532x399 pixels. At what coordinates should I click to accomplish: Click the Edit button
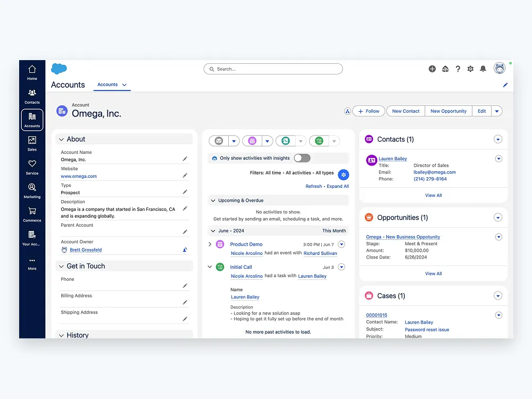481,111
